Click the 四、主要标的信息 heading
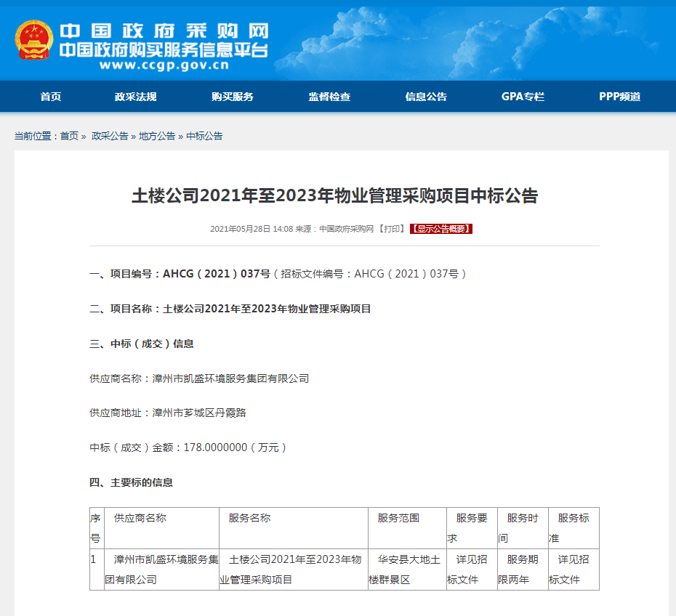The image size is (676, 616). (x=131, y=482)
